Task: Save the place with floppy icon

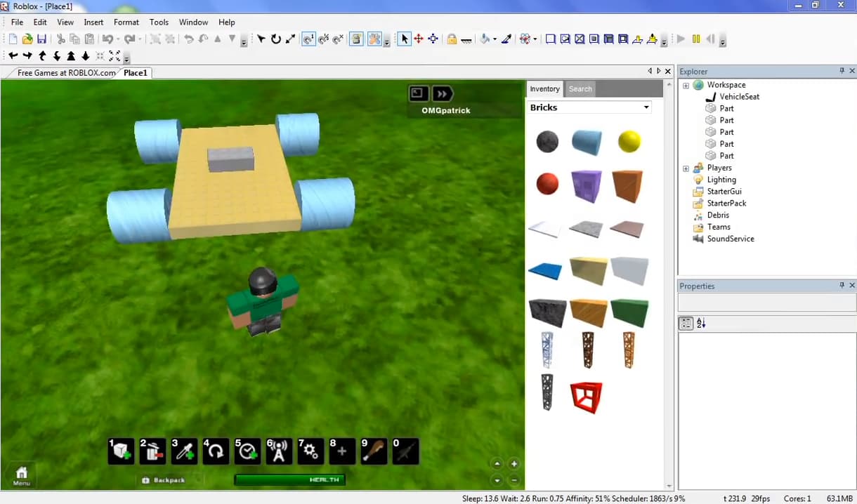Action: coord(41,39)
